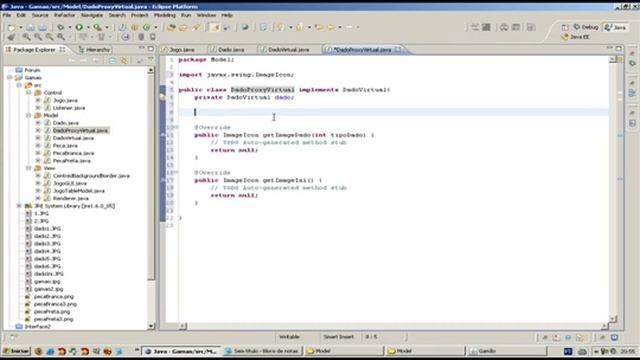Viewport: 640px width, 360px height.
Task: Click the Writable status bar entry
Action: [289, 337]
